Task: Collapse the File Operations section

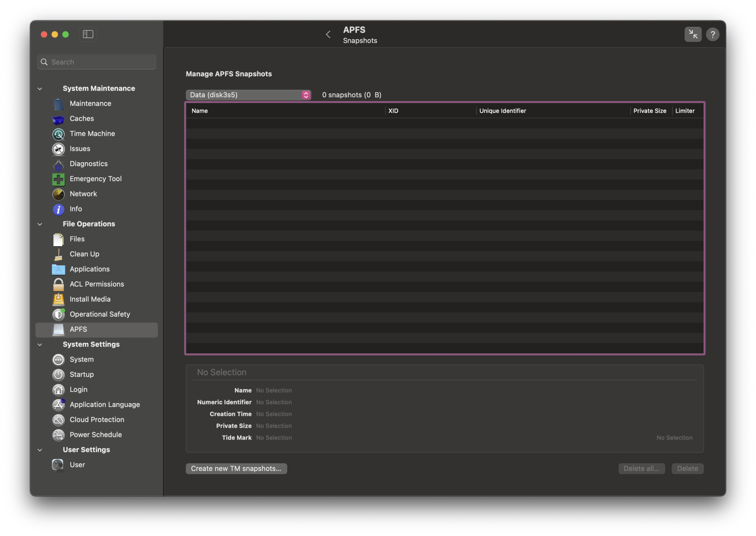Action: click(x=40, y=224)
